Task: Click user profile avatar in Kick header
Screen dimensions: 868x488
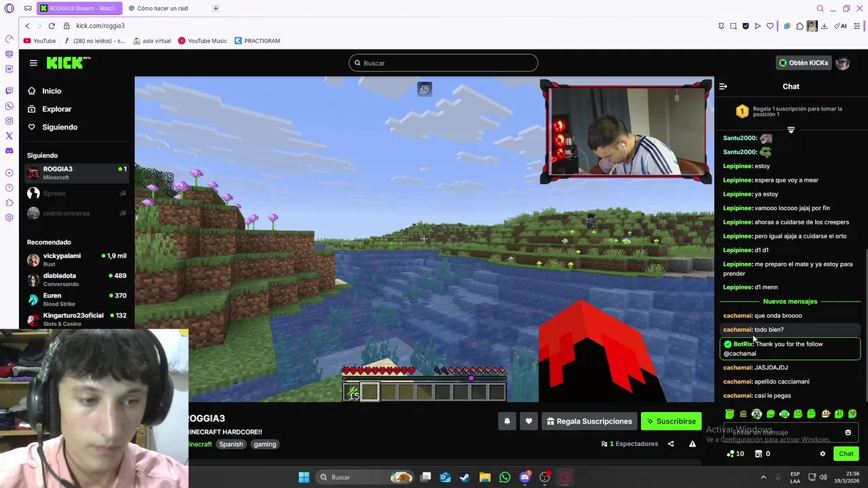Action: (x=842, y=63)
